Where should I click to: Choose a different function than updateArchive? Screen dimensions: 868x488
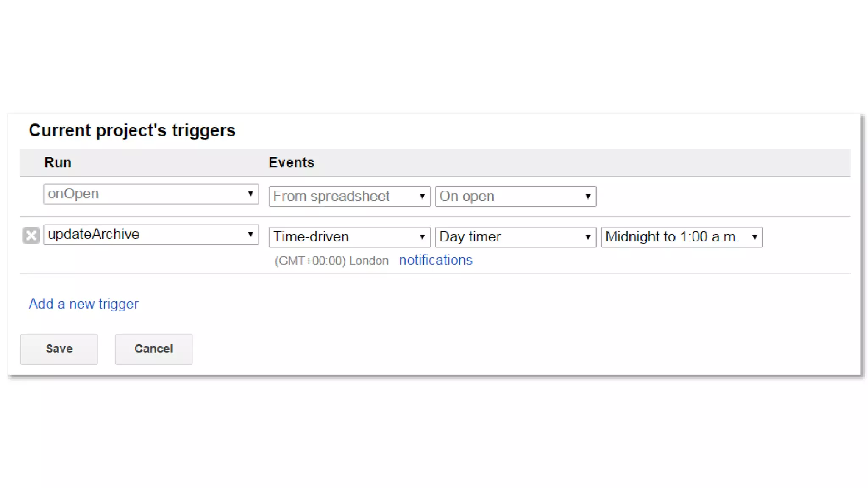(x=150, y=235)
